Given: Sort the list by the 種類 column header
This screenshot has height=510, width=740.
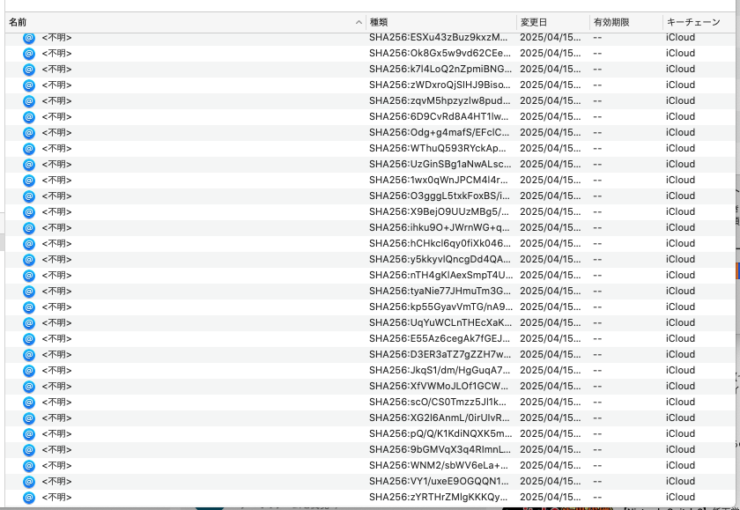Looking at the screenshot, I should [x=441, y=22].
